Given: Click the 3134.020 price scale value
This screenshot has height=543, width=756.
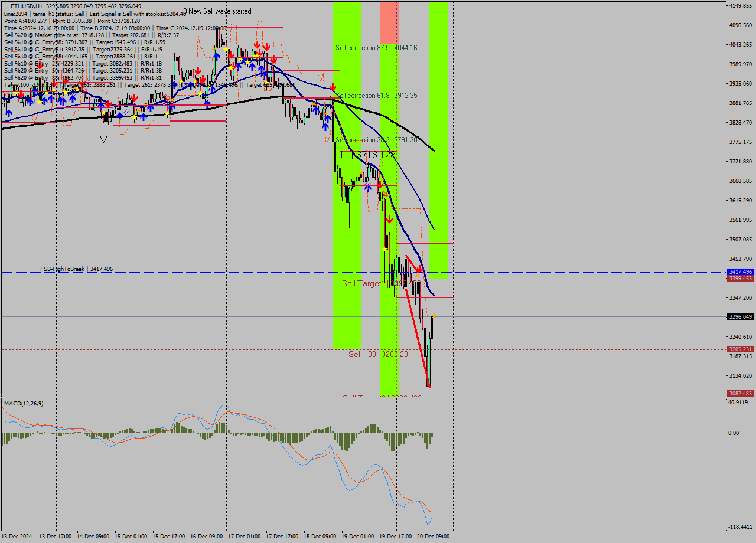Looking at the screenshot, I should tap(741, 376).
